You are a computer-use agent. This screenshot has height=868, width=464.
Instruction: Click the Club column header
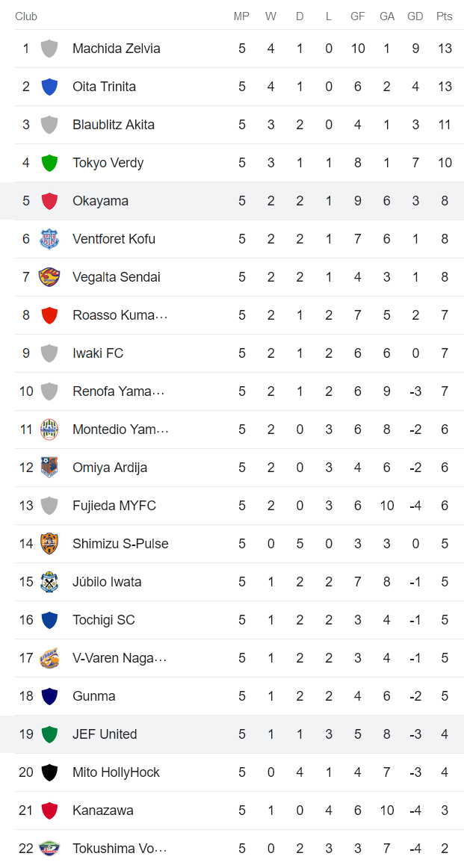coord(26,15)
